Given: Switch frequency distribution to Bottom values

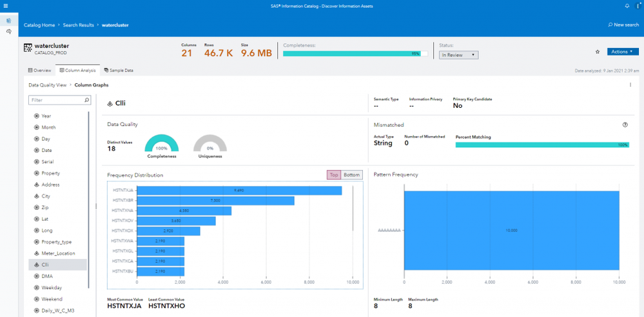Looking at the screenshot, I should pyautogui.click(x=352, y=175).
